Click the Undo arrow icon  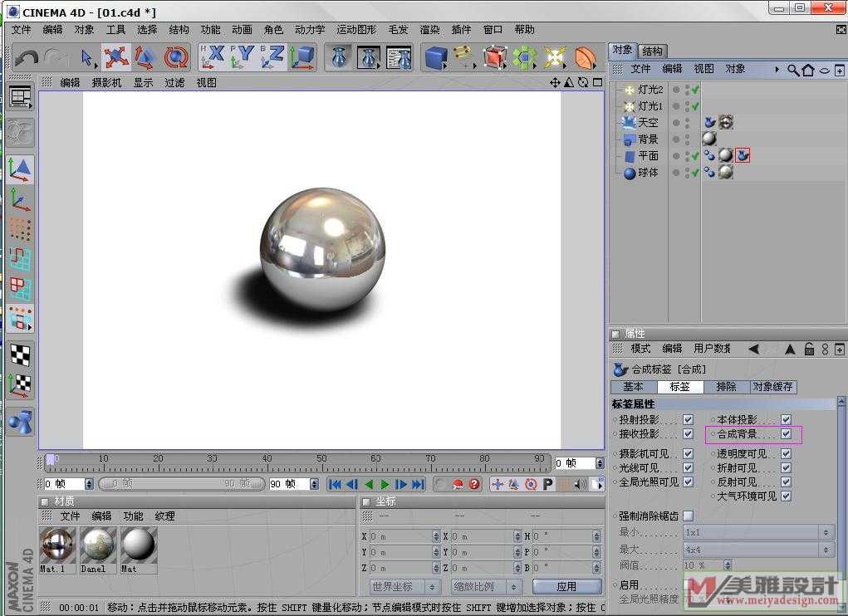[x=26, y=58]
